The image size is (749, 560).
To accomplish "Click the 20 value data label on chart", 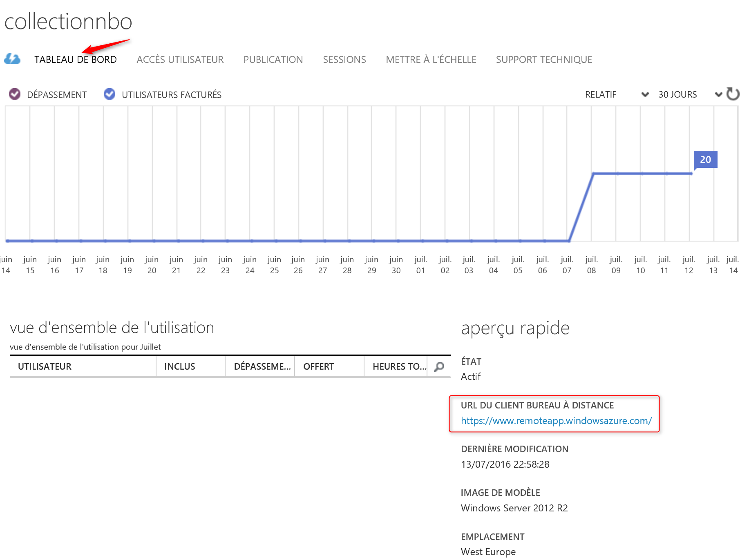I will coord(705,160).
